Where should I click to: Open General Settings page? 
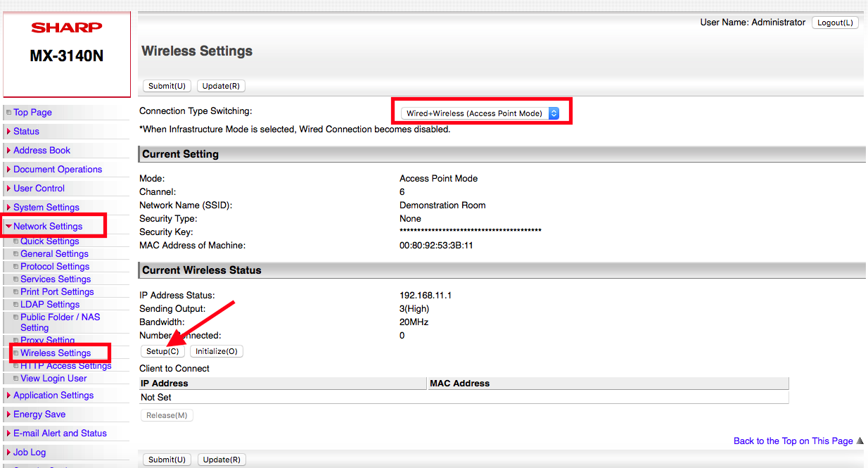(x=54, y=254)
